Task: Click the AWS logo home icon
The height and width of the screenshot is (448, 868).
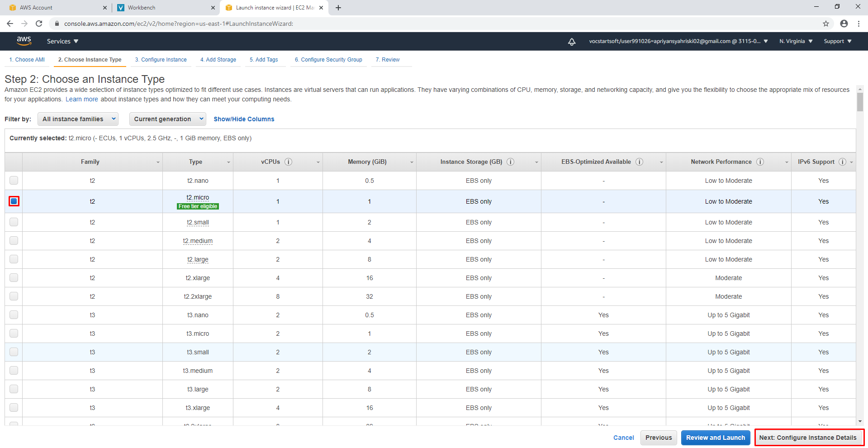Action: (x=24, y=41)
